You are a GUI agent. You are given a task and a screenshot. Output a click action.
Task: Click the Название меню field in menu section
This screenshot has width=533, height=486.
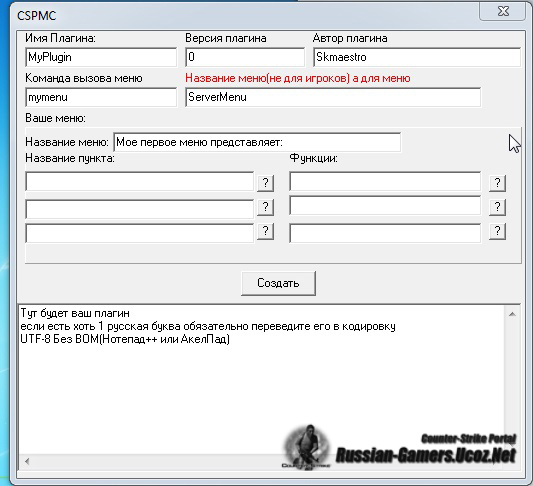(x=257, y=142)
